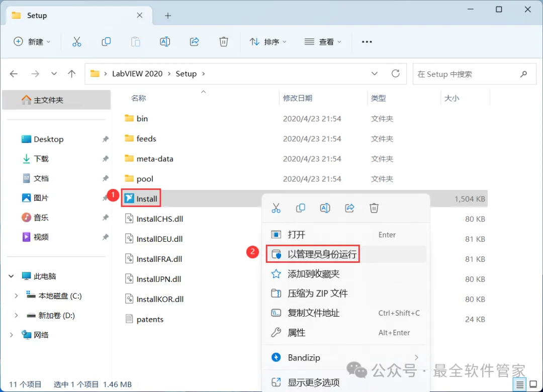Sort by the 修改日期 column header
Screen dimensions: 543x392
pos(298,99)
